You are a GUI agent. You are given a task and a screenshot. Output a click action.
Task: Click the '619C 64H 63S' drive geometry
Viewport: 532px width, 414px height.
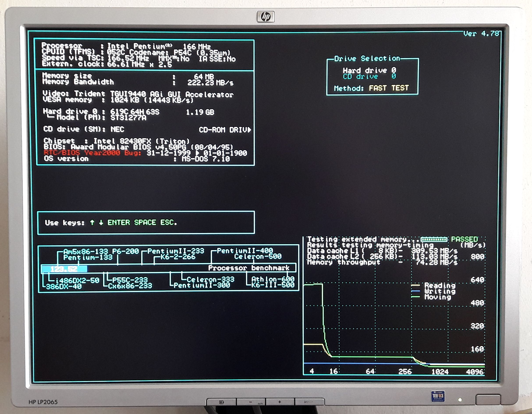(135, 112)
